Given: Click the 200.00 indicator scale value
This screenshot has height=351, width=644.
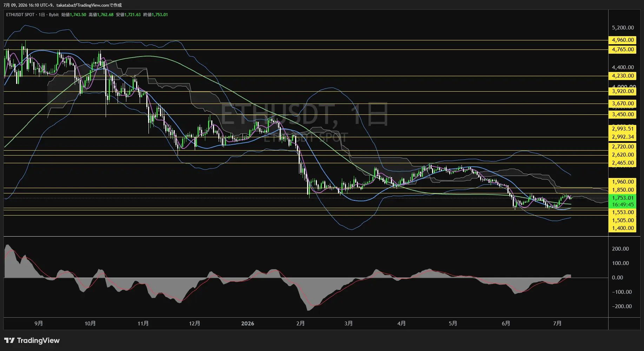Looking at the screenshot, I should tap(620, 249).
